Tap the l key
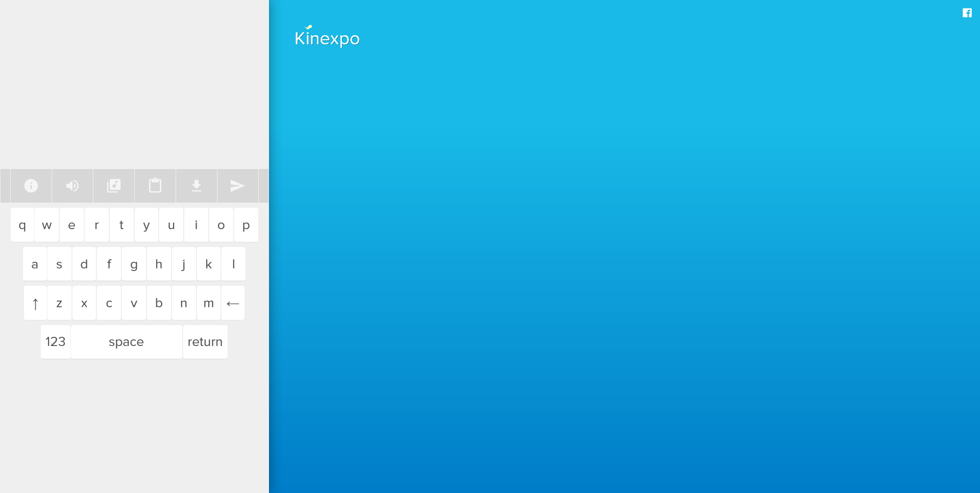Viewport: 980px width, 493px height. click(234, 264)
